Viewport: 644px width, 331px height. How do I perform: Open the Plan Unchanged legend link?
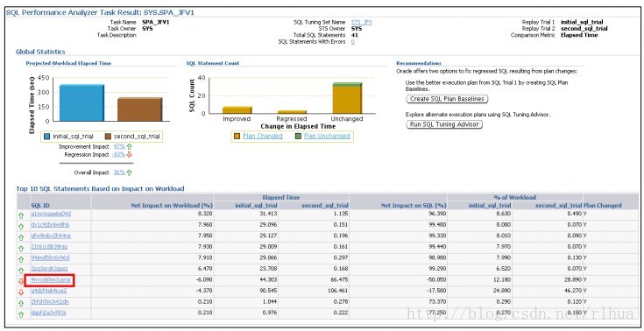(x=327, y=136)
